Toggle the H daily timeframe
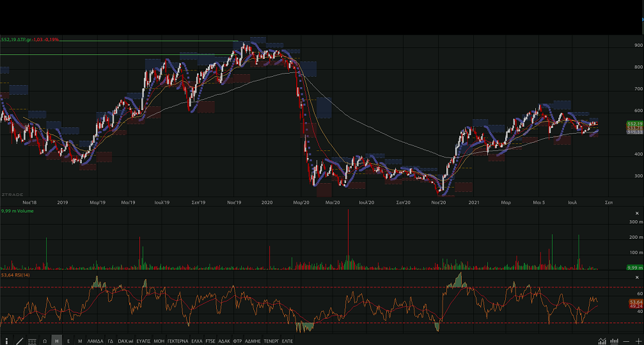This screenshot has height=345, width=644. pos(57,341)
